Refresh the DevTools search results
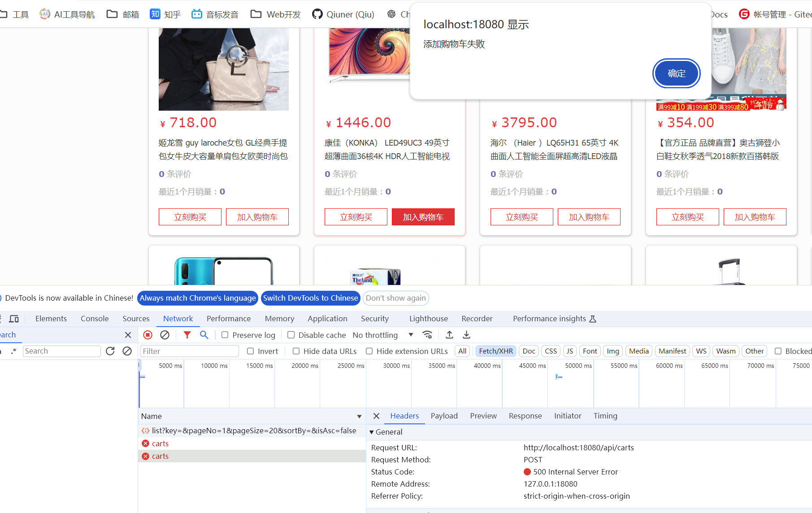Viewport: 812px width, 513px height. point(110,351)
